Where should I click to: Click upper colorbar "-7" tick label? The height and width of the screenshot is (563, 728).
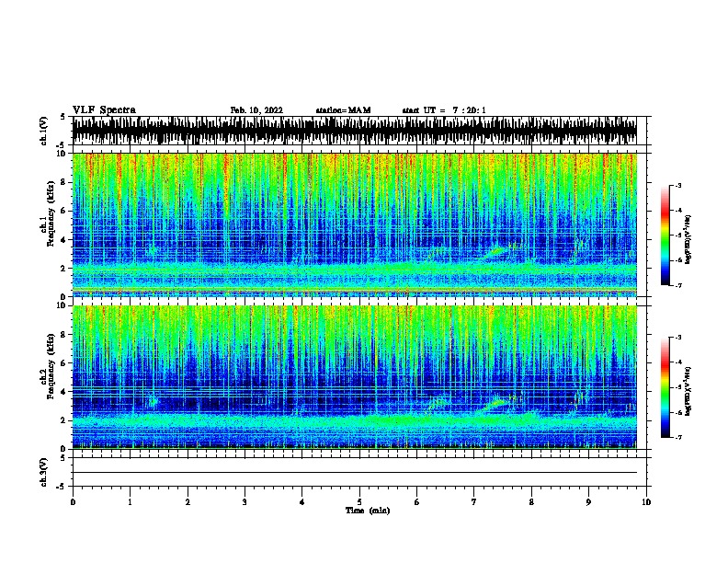678,285
